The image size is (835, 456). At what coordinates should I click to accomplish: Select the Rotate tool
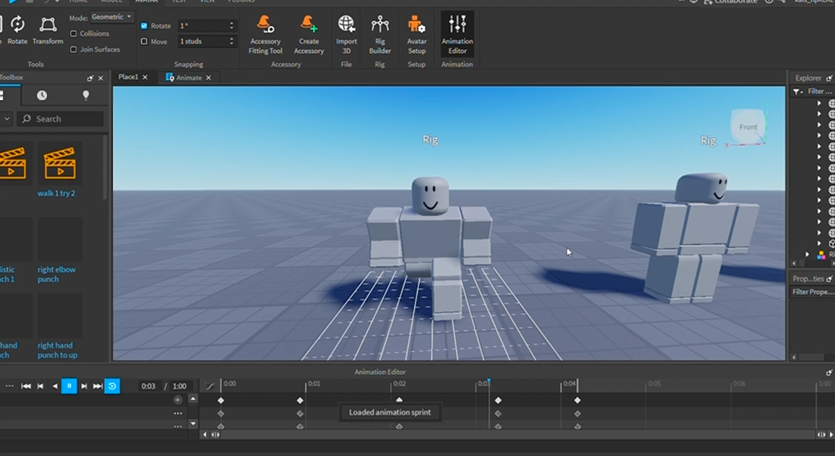17,30
